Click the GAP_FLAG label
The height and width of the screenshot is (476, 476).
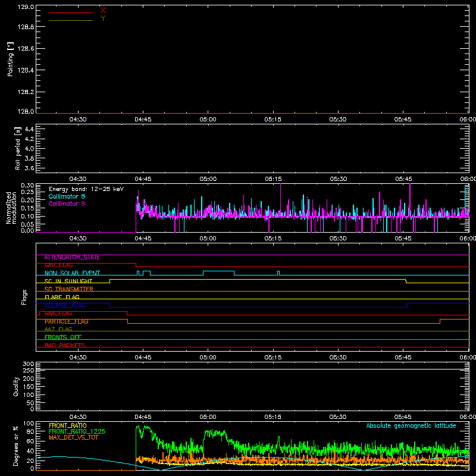(x=58, y=265)
